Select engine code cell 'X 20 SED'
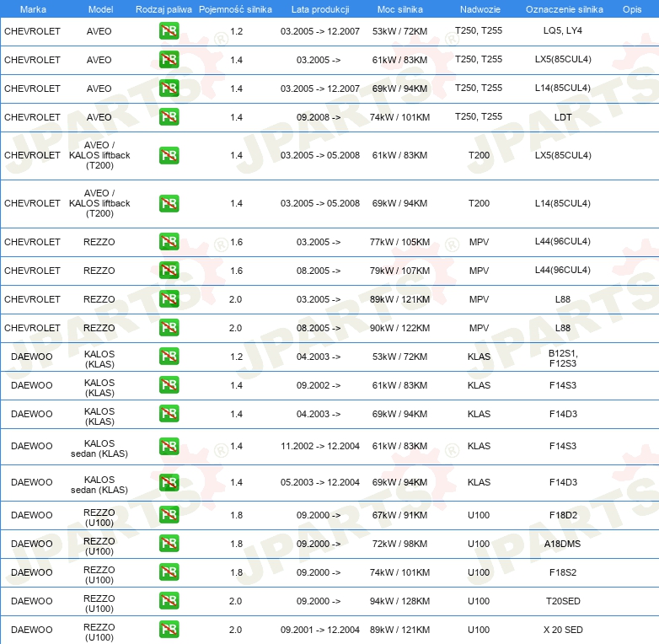The image size is (659, 644). pyautogui.click(x=563, y=630)
